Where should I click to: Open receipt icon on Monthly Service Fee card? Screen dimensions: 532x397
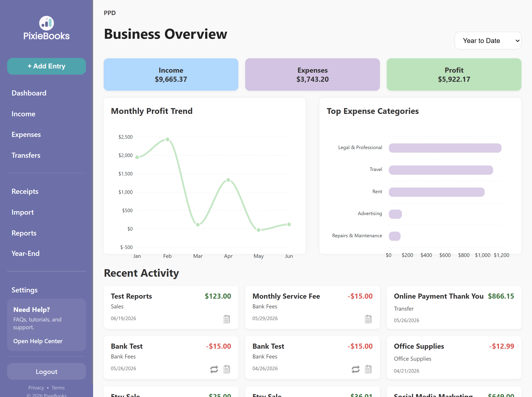[368, 319]
